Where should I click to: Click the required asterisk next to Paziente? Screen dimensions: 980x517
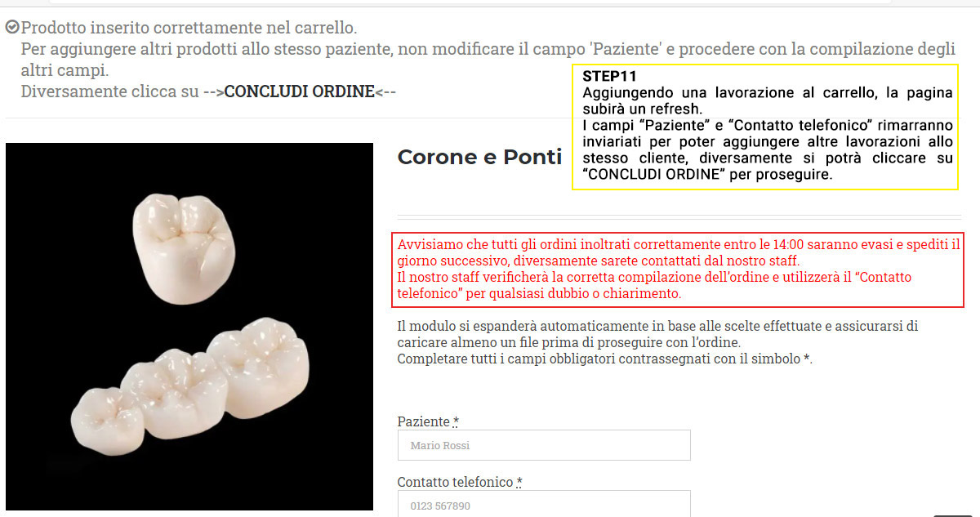tap(456, 421)
